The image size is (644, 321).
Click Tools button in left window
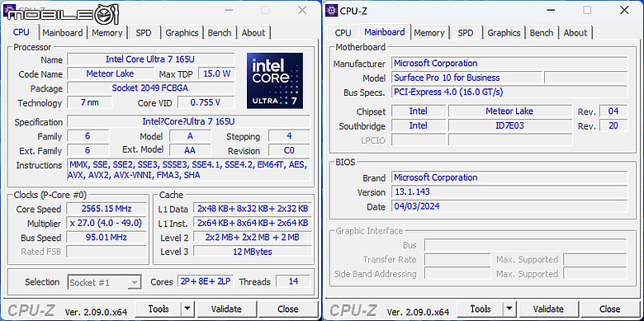pyautogui.click(x=159, y=309)
